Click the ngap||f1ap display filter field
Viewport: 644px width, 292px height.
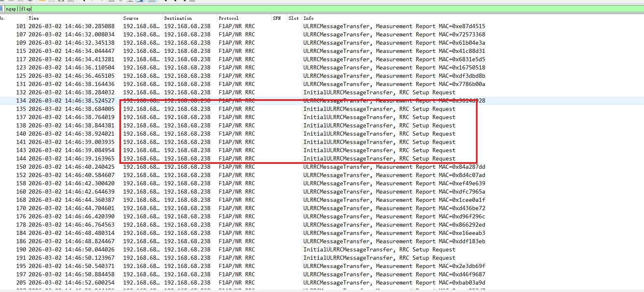click(x=165, y=8)
